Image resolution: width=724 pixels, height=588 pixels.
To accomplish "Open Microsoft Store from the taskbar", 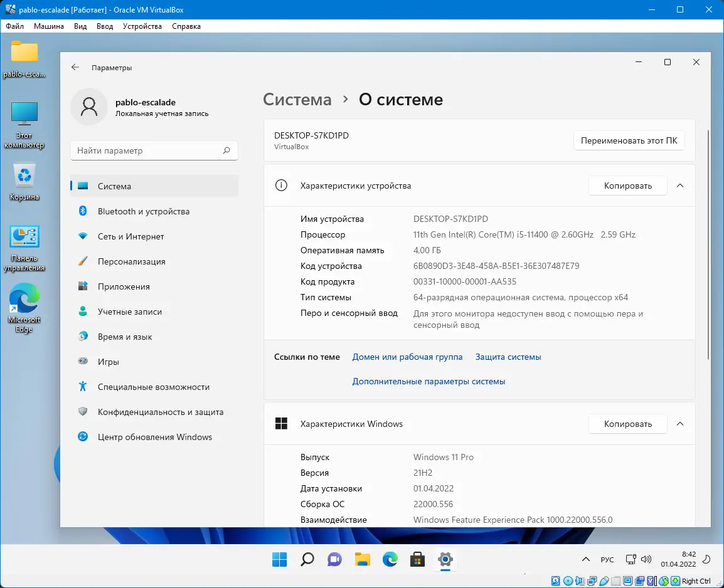I will pos(417,559).
